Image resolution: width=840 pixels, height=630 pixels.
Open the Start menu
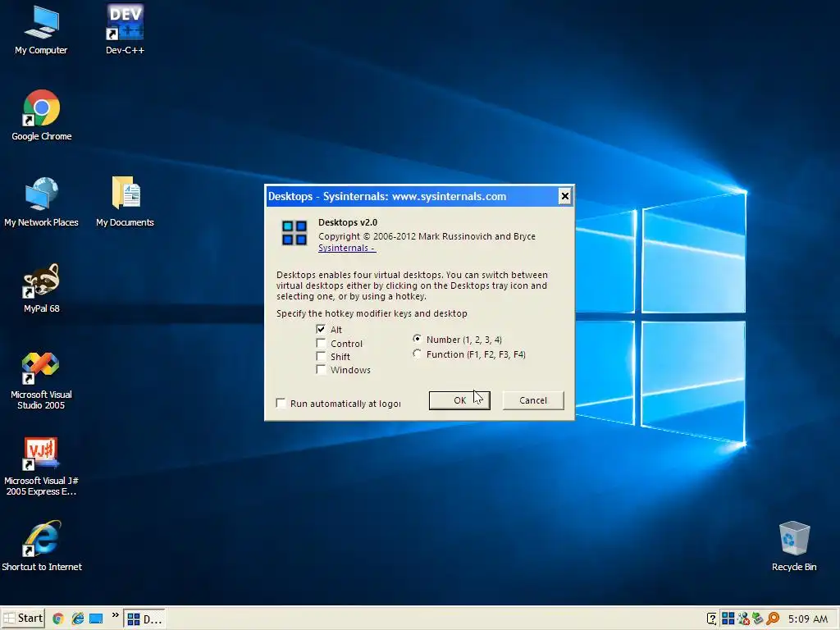(x=22, y=619)
